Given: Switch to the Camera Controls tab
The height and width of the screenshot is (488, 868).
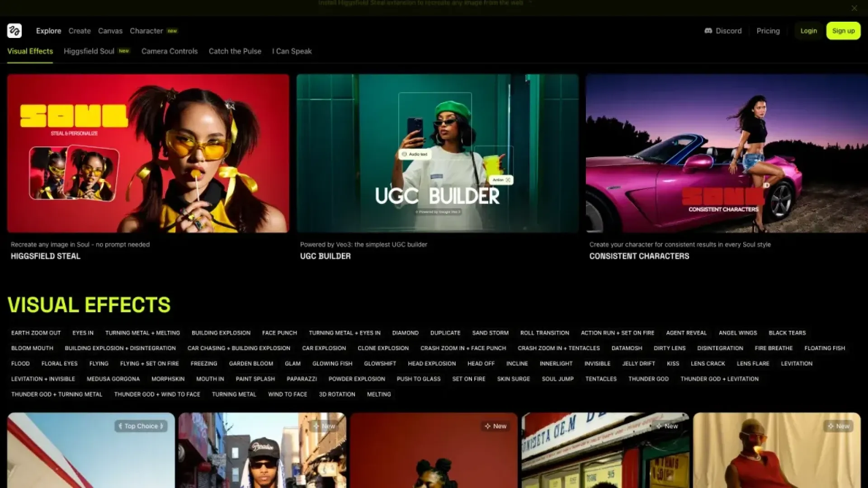Looking at the screenshot, I should click(170, 51).
